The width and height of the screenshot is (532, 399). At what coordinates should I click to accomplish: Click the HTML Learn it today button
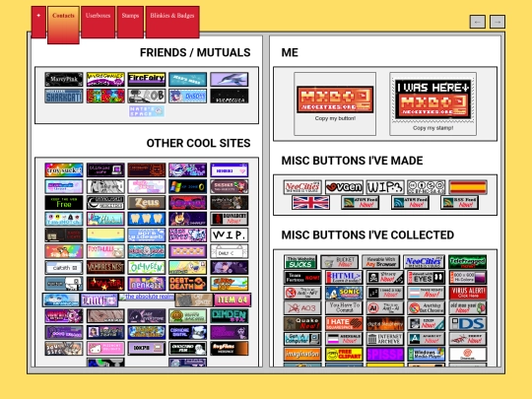pos(344,278)
